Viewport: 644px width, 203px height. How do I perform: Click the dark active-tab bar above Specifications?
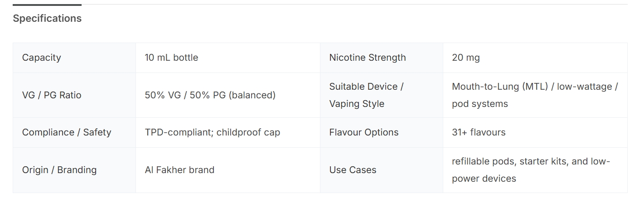47,5
